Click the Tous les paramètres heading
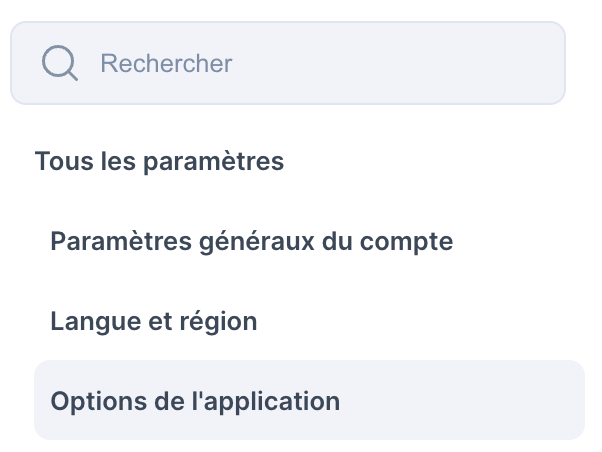 click(x=159, y=161)
